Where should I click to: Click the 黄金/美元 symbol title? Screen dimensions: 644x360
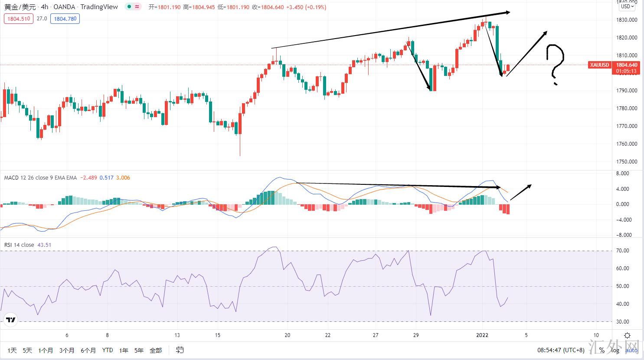20,7
